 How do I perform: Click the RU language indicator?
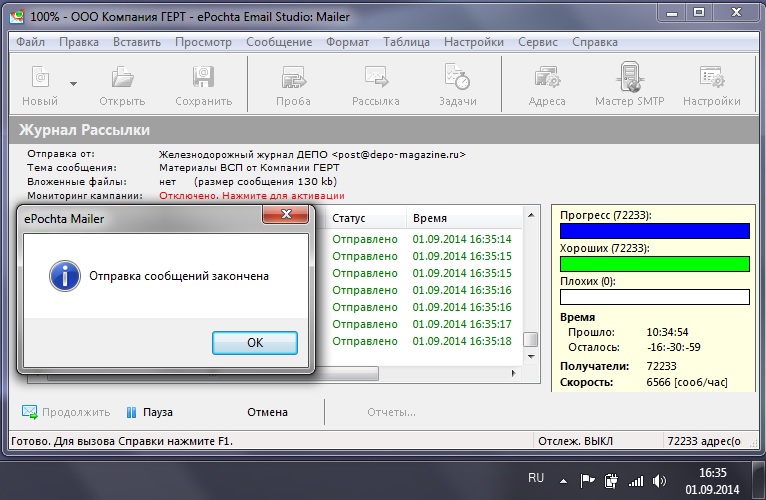point(535,478)
